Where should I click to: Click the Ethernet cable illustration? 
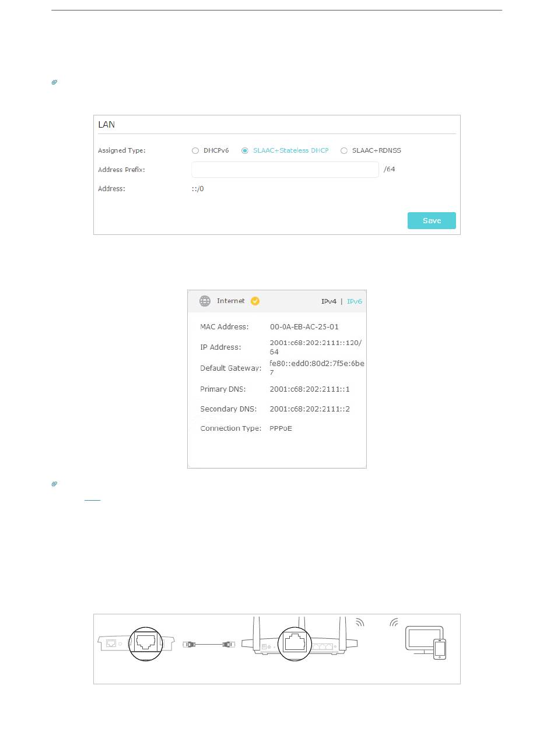209,644
